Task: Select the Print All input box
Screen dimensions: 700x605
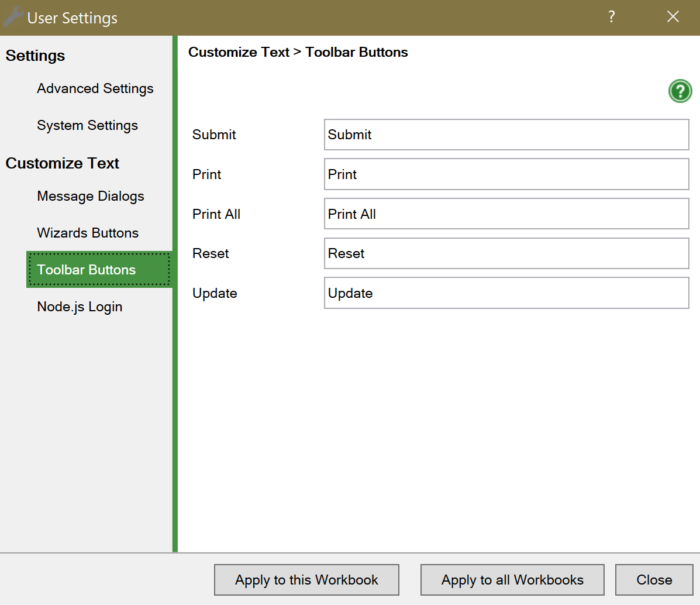Action: (x=506, y=214)
